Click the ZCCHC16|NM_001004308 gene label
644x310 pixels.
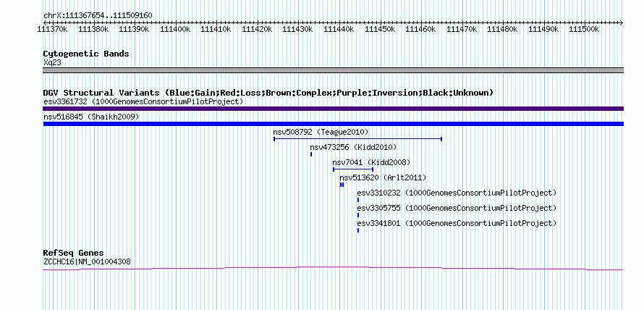pos(87,261)
